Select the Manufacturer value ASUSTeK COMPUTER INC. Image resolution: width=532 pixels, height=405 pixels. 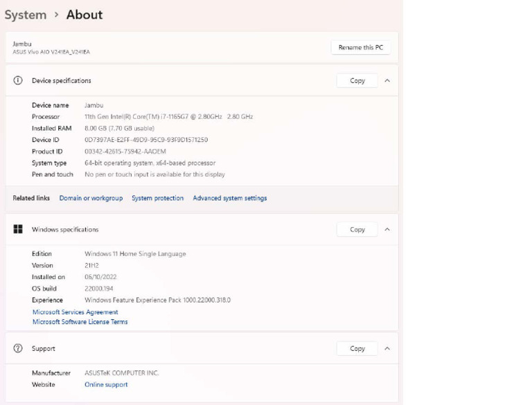pos(121,373)
